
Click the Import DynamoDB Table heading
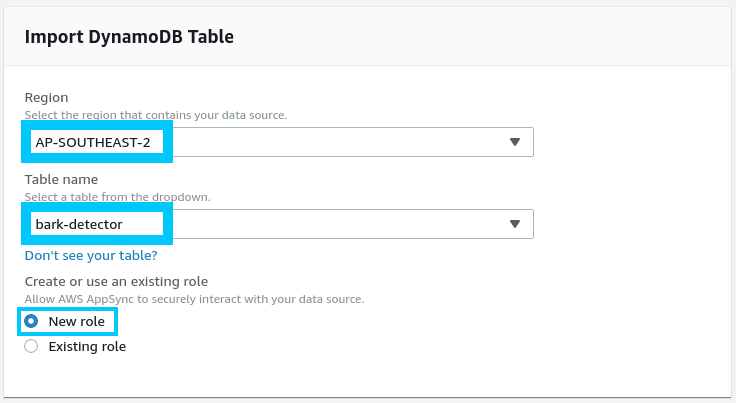coord(129,37)
